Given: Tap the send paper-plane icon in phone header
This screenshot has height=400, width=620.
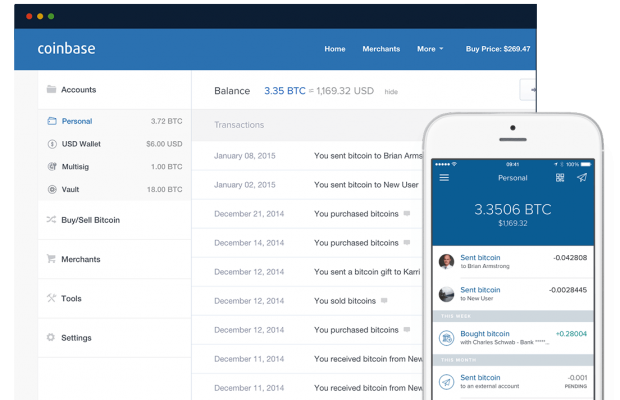Looking at the screenshot, I should click(x=582, y=177).
